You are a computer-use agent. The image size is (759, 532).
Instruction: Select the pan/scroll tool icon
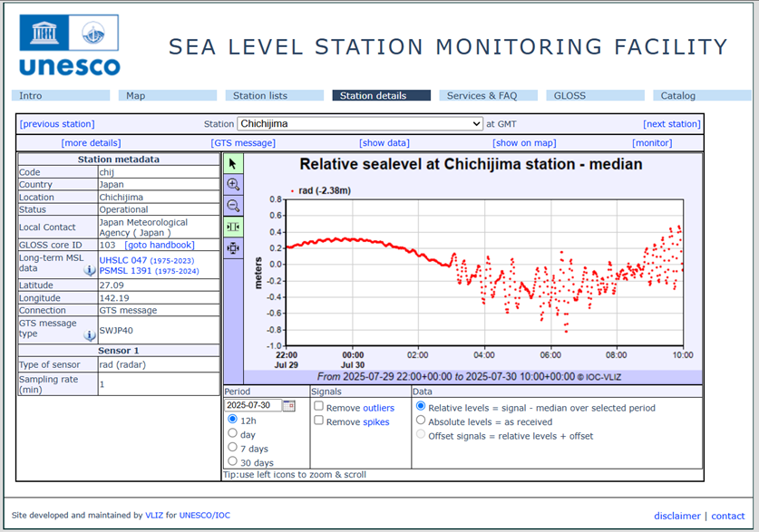tap(233, 248)
